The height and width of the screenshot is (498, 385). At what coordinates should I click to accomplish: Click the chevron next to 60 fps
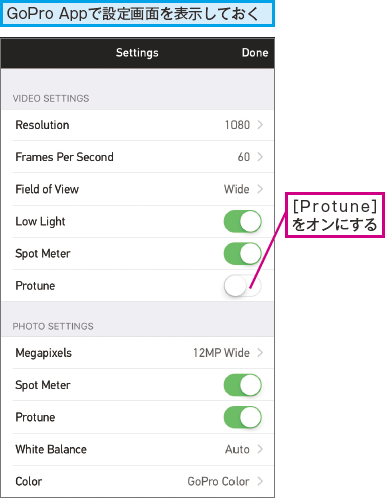pos(260,157)
